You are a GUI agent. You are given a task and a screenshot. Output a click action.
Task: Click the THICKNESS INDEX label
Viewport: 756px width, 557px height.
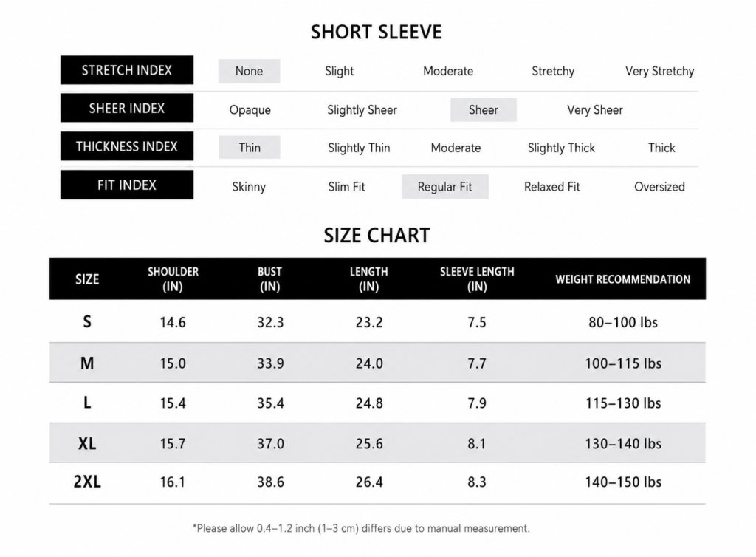(x=127, y=146)
